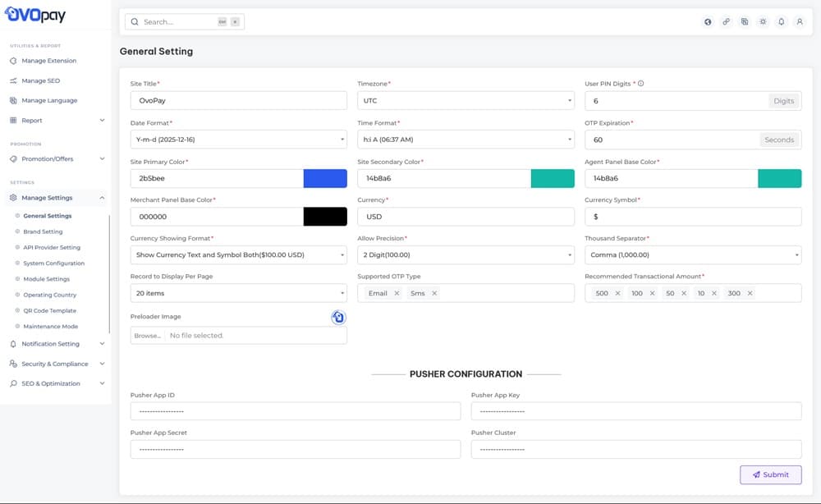Open the user profile icon
The image size is (821, 504).
pyautogui.click(x=800, y=22)
